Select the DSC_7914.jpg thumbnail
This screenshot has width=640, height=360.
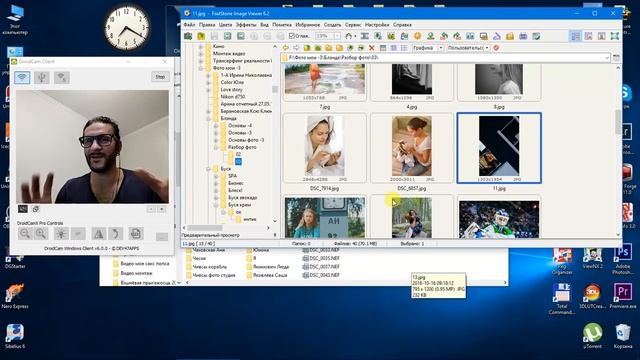(x=324, y=148)
